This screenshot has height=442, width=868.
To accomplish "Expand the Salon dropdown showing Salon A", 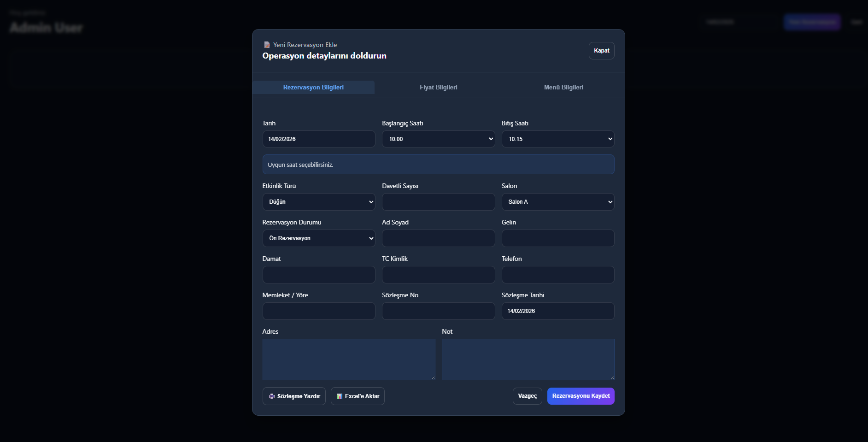I will point(557,202).
